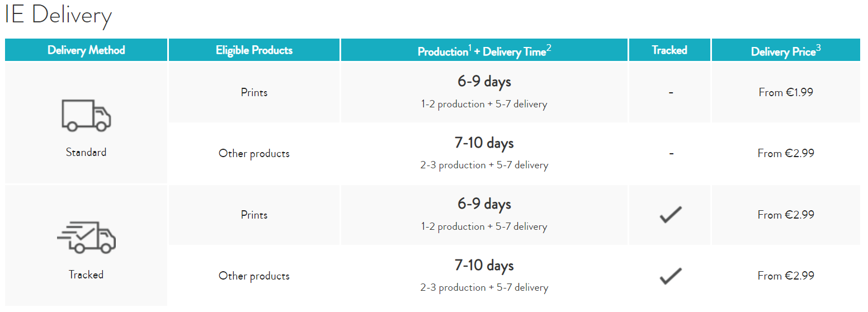This screenshot has width=868, height=312.
Task: Select the checkmark in Tracked Prints row
Action: [x=670, y=215]
